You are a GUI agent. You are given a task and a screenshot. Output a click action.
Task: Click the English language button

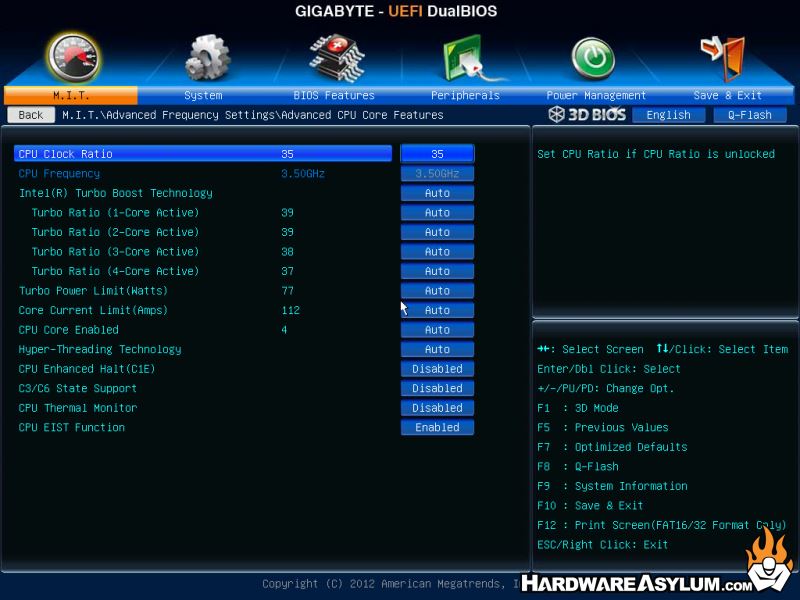click(668, 115)
